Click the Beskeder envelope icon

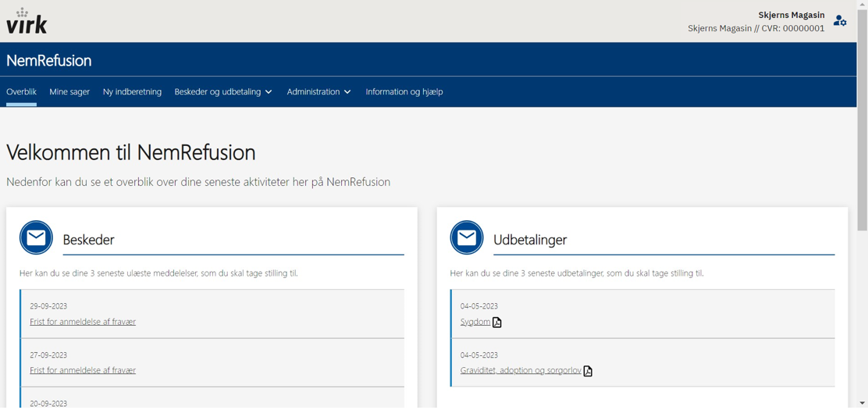(x=36, y=238)
